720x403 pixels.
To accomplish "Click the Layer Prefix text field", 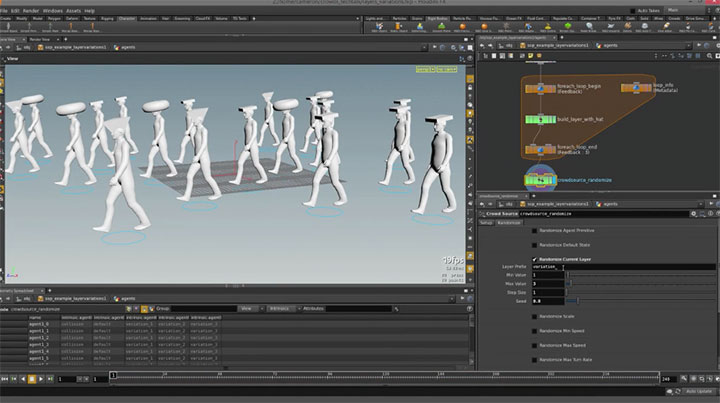I will coord(623,267).
